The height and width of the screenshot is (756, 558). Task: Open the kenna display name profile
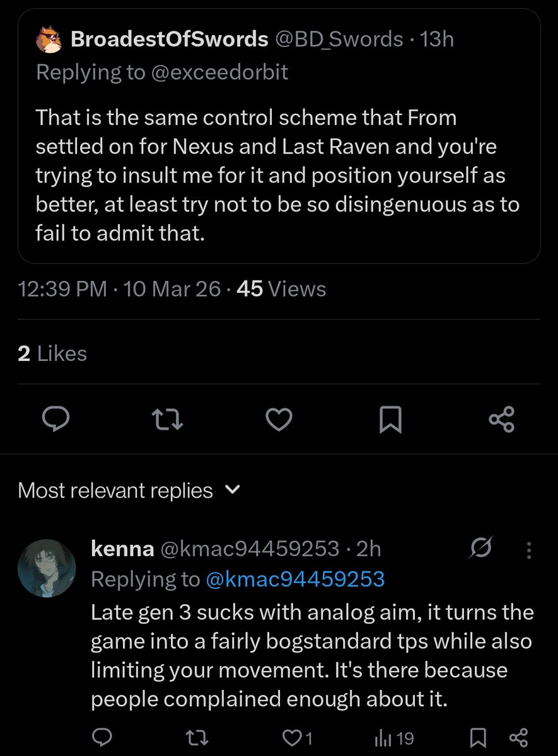(123, 549)
